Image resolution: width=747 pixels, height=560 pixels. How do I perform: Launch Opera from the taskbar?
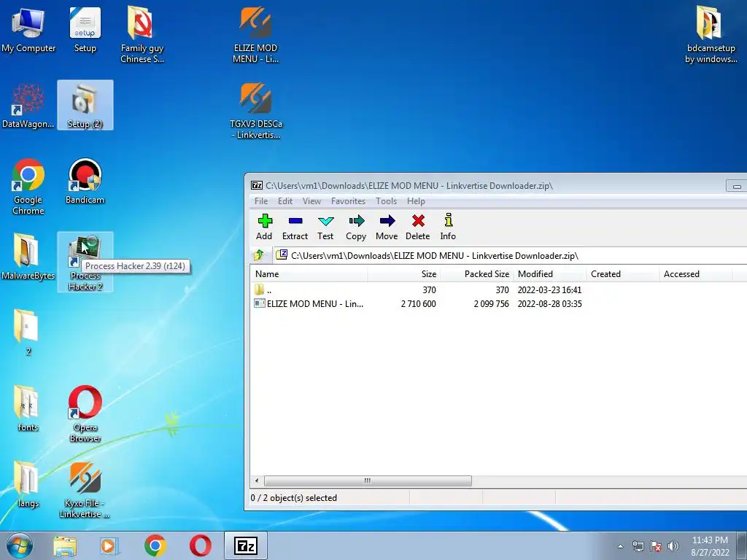click(201, 545)
